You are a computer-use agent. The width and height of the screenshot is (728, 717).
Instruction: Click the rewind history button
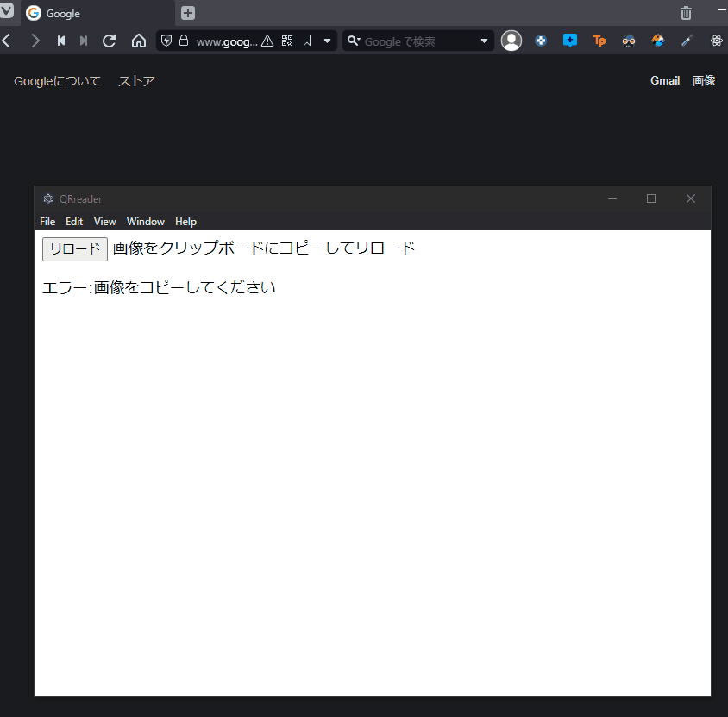point(61,41)
